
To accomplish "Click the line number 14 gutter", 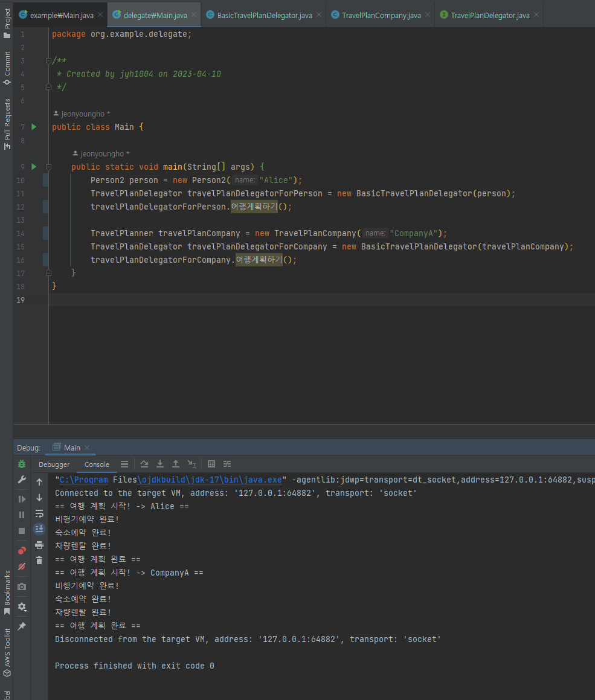I will coord(21,234).
